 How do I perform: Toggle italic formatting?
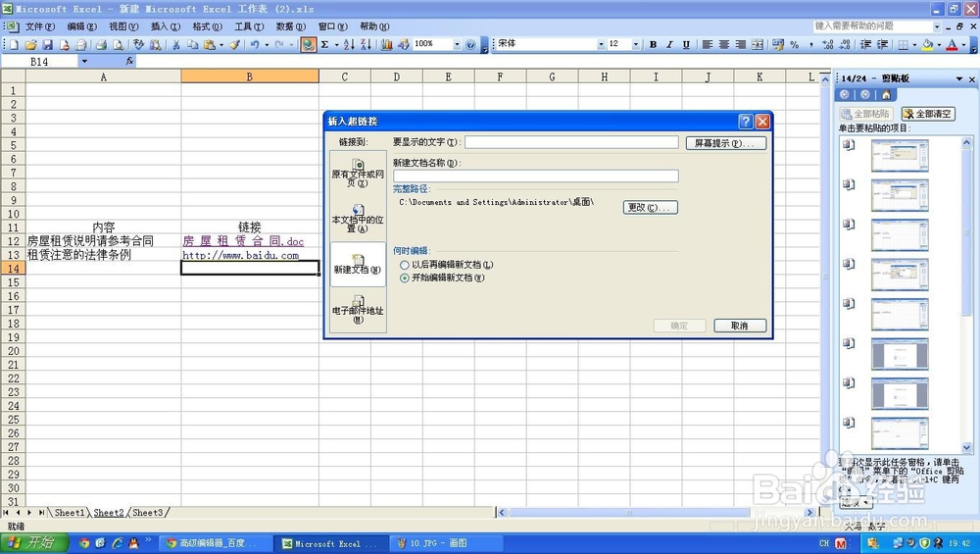click(669, 44)
